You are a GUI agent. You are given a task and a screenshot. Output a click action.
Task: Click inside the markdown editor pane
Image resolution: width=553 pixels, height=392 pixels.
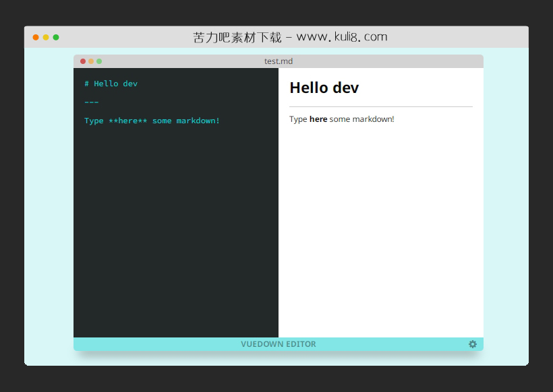click(x=175, y=202)
